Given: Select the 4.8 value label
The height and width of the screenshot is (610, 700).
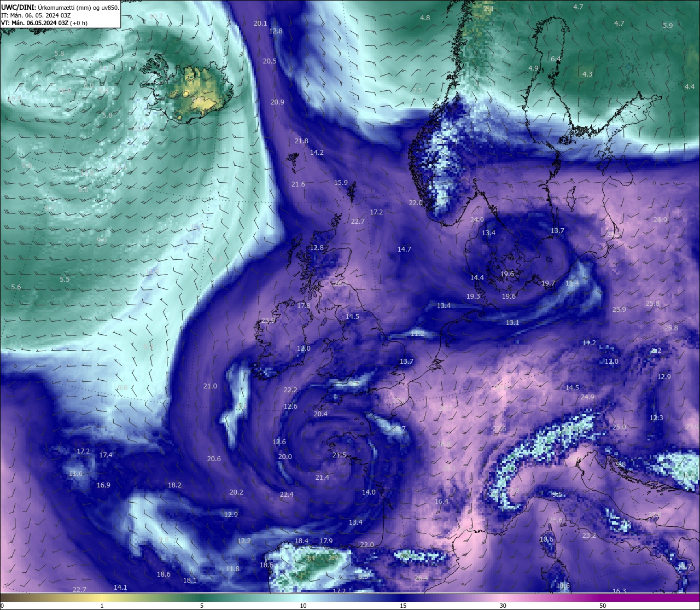Looking at the screenshot, I should point(425,18).
